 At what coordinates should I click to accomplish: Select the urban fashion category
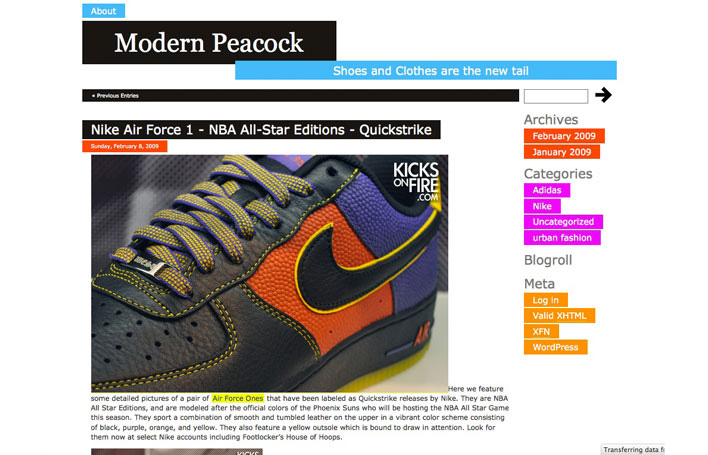[562, 238]
